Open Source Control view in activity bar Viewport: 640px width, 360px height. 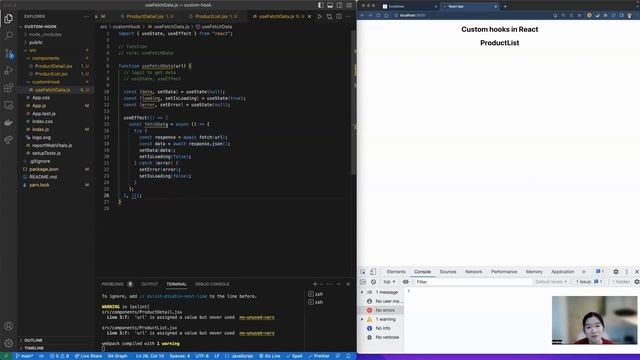pos(8,53)
